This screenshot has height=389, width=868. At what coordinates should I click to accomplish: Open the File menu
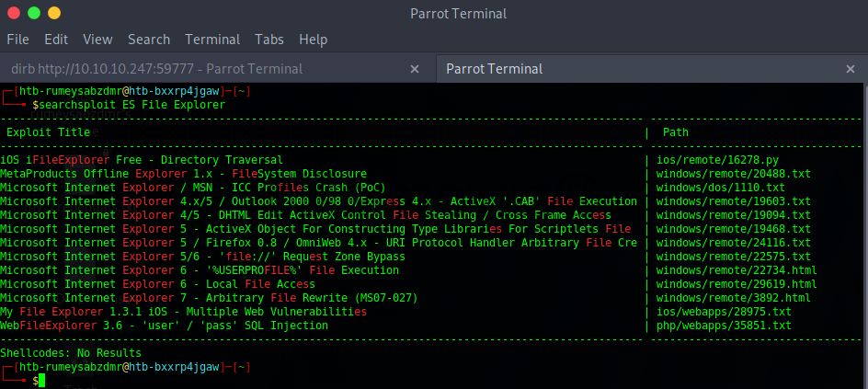coord(17,40)
